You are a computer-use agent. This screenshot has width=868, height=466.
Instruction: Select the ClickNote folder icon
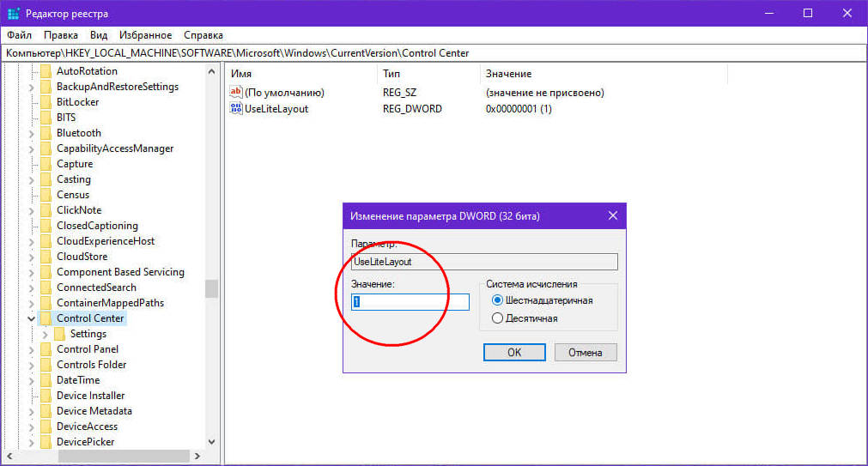point(46,210)
